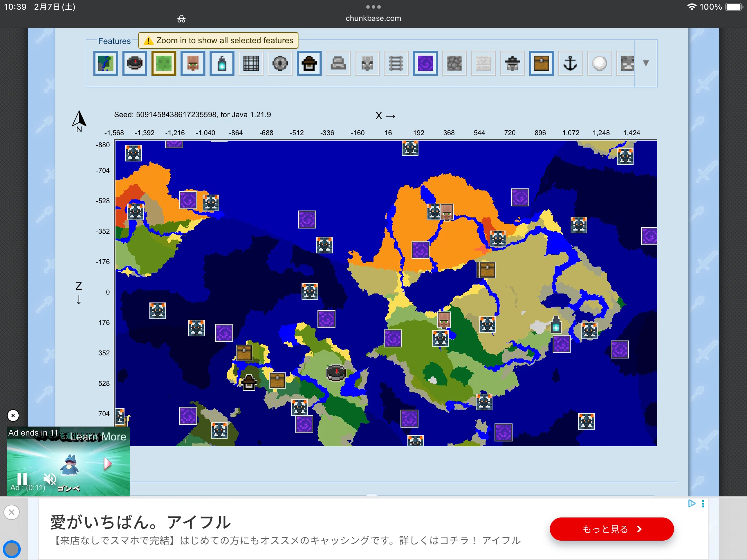The image size is (747, 560).
Task: Select village marker in orange badlands
Action: (x=447, y=212)
